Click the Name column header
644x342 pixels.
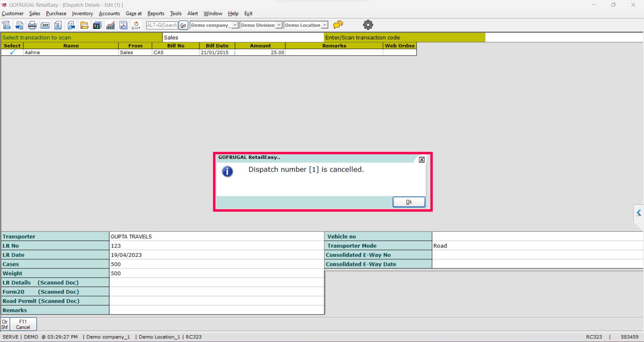(71, 46)
